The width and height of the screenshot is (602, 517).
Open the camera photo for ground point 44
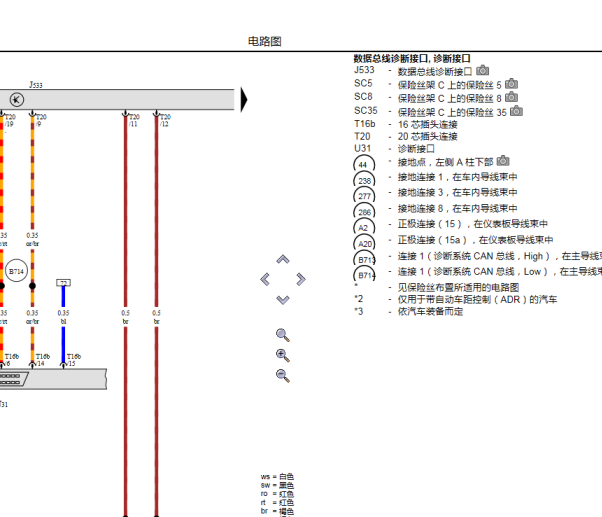pos(503,161)
